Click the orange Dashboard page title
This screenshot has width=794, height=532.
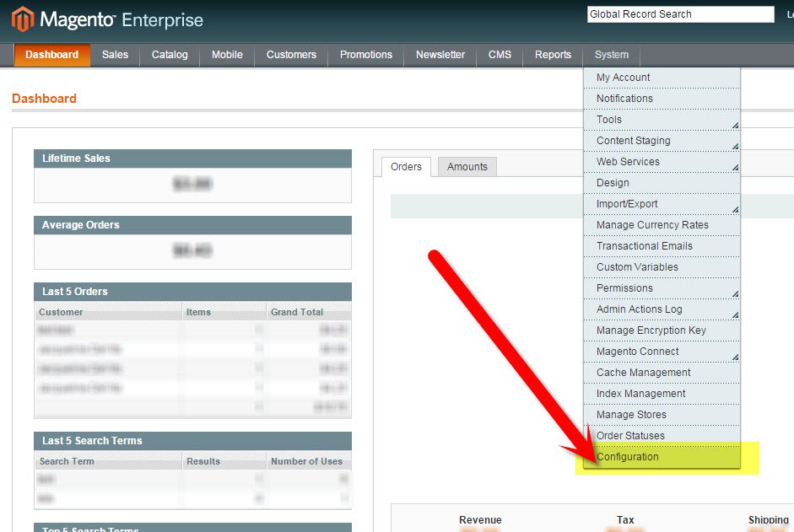pos(44,99)
